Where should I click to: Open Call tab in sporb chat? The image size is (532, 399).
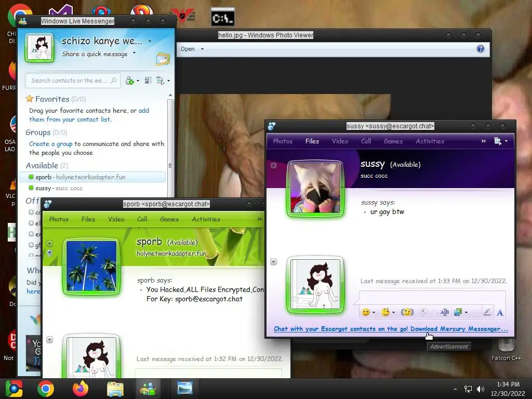point(142,219)
